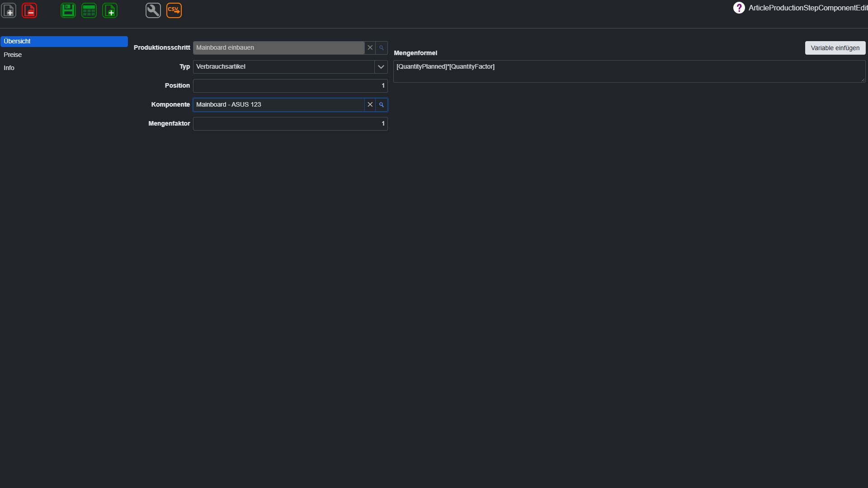Clear the Produktionsschritt field with X
The image size is (868, 488).
point(370,48)
